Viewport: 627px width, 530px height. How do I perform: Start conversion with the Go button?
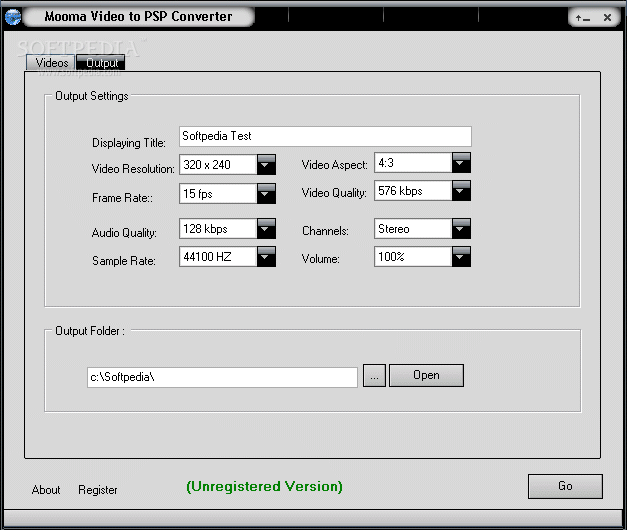[565, 486]
